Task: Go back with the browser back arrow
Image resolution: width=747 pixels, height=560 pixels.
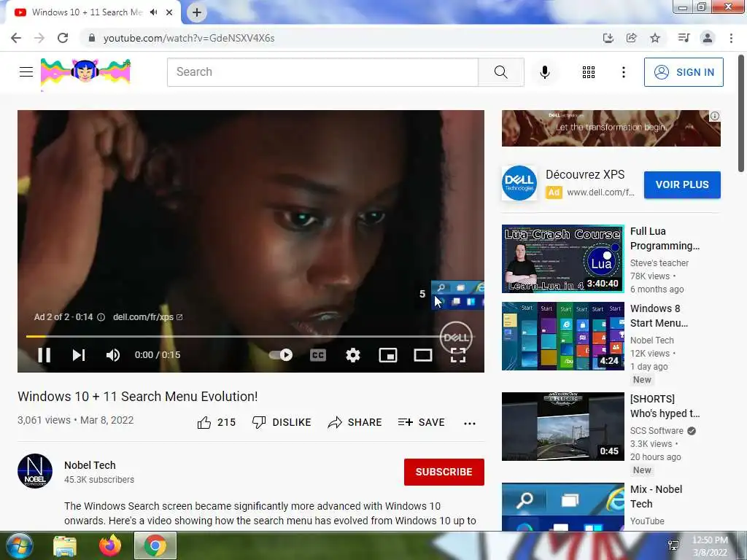Action: (16, 38)
